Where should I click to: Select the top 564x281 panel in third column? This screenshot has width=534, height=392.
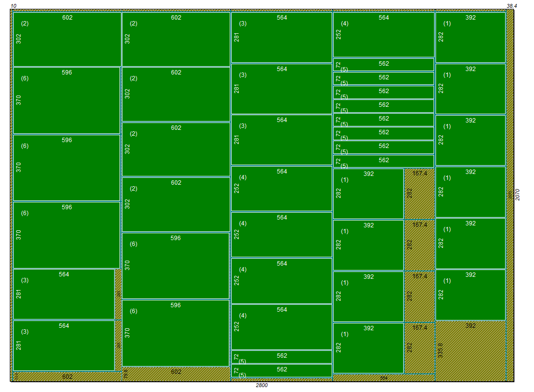pos(282,37)
